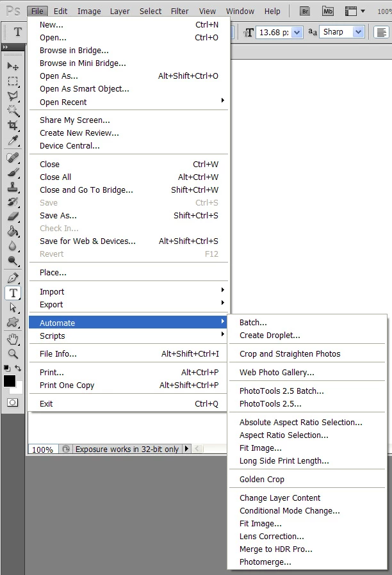
Task: Select the Clone Stamp tool
Action: coord(13,187)
